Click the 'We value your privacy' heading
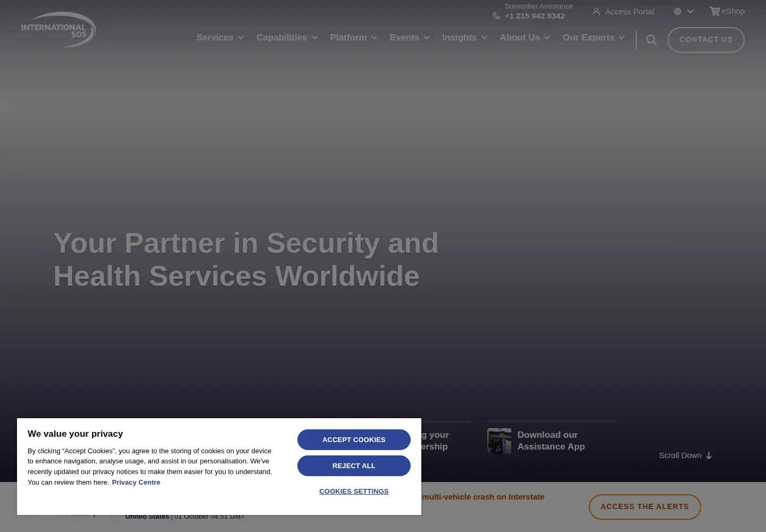The image size is (766, 532). click(x=75, y=434)
